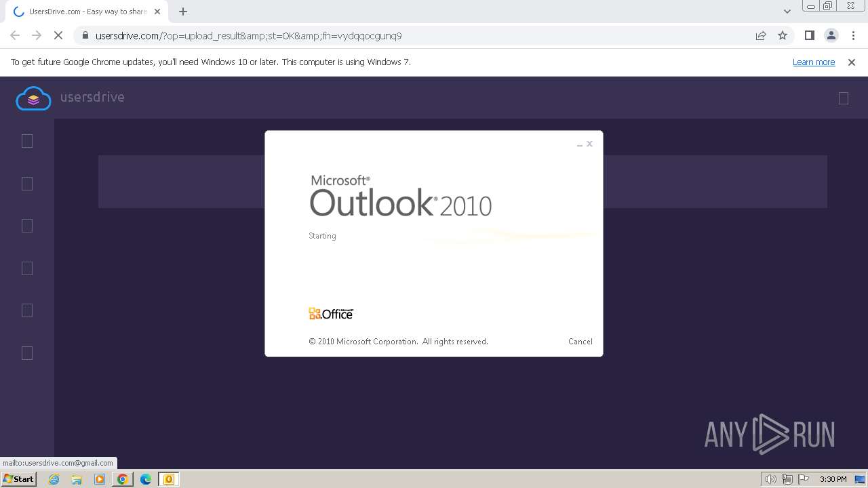The width and height of the screenshot is (868, 488).
Task: Close the UsersDrive.com tab
Action: coord(157,12)
